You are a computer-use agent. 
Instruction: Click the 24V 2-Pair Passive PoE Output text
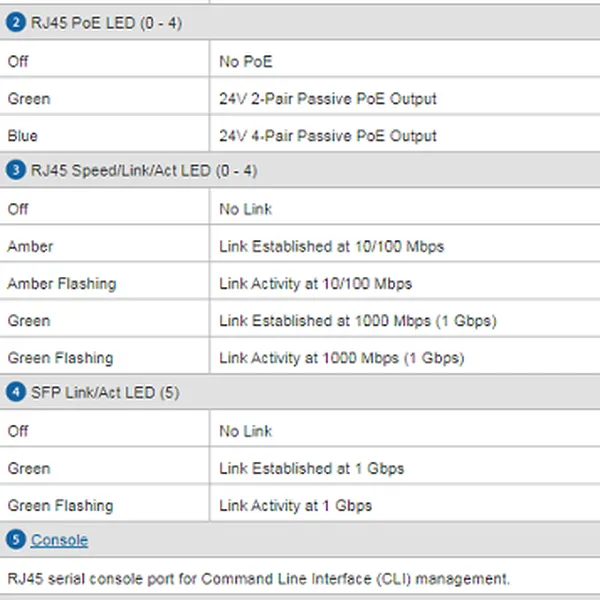328,99
